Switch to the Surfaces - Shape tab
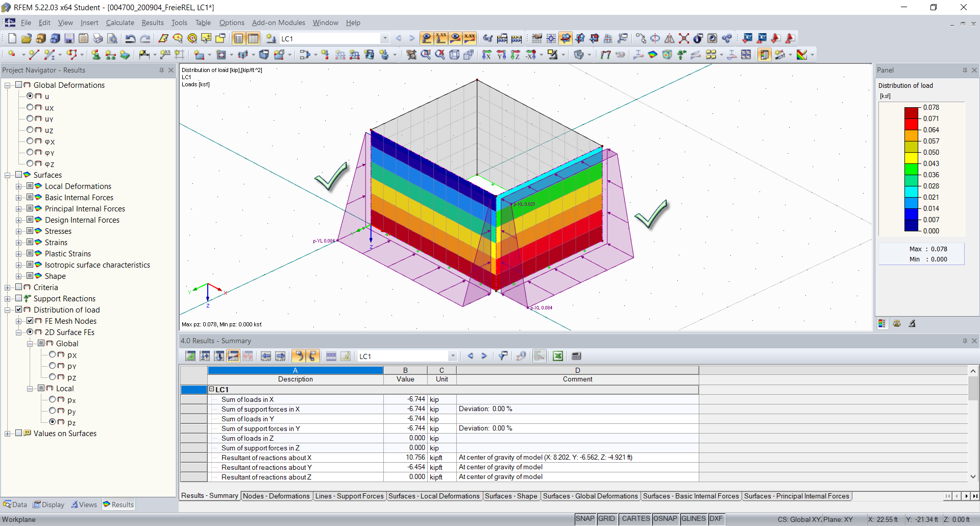Viewport: 980px width, 526px height. click(511, 496)
